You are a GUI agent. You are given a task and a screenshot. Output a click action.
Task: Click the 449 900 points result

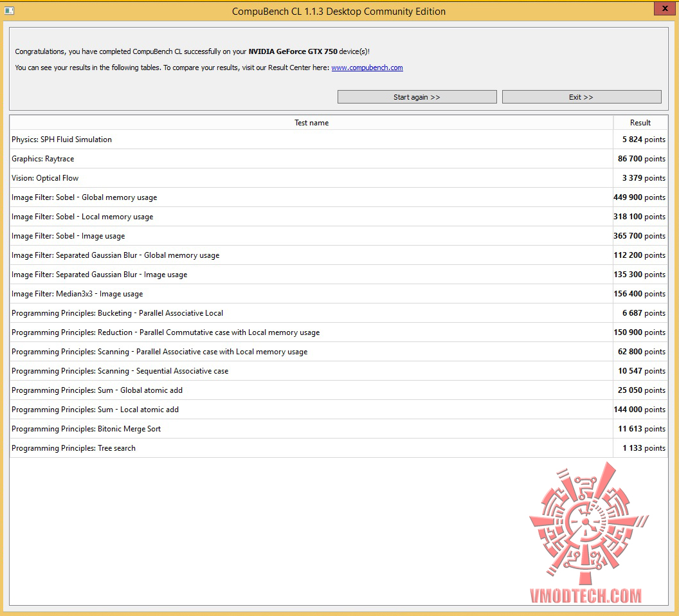point(640,197)
